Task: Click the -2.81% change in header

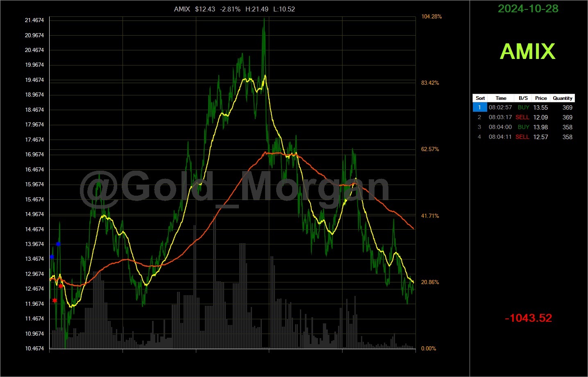Action: (230, 9)
